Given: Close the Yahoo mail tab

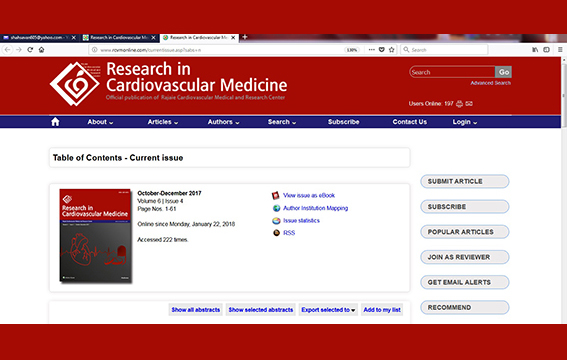Looking at the screenshot, I should (74, 38).
